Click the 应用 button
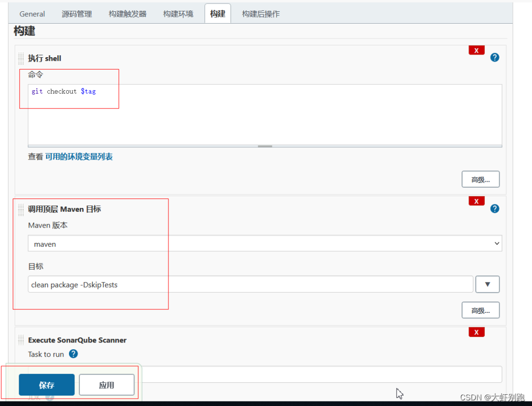Viewport: 532px width, 406px height. pos(106,385)
